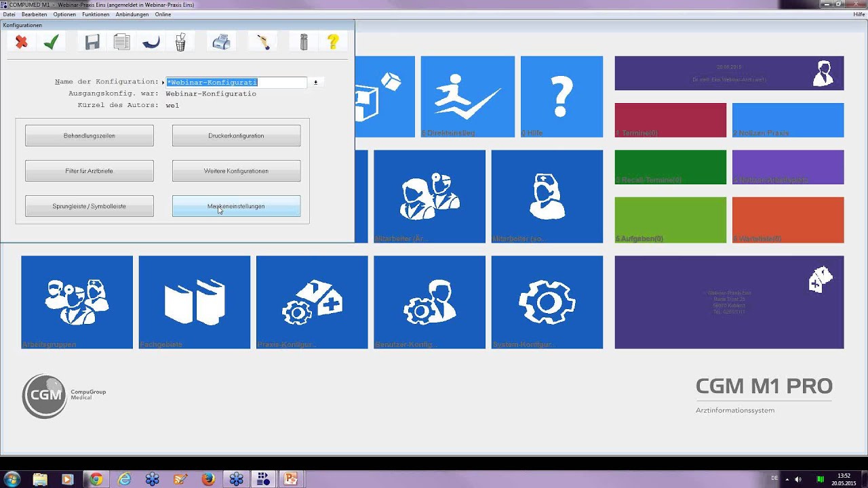Click the copy documents icon

(x=121, y=42)
